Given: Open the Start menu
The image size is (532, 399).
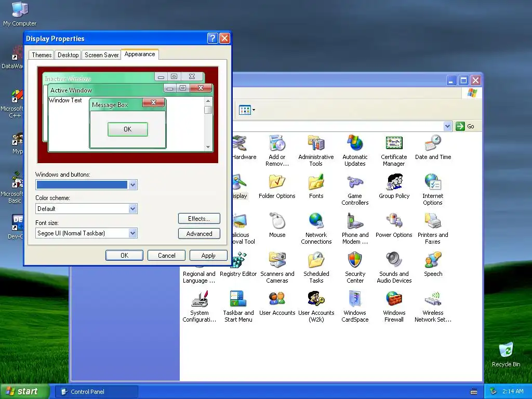Looking at the screenshot, I should pos(24,391).
